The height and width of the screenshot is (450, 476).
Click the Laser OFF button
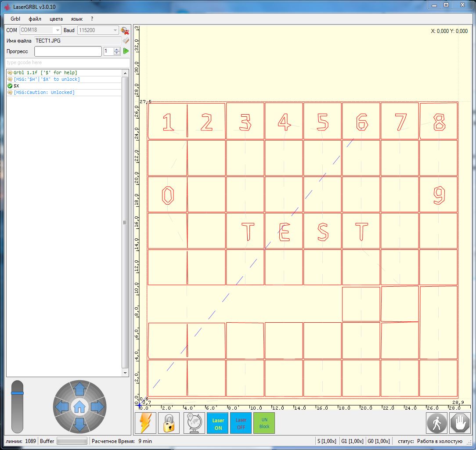241,423
